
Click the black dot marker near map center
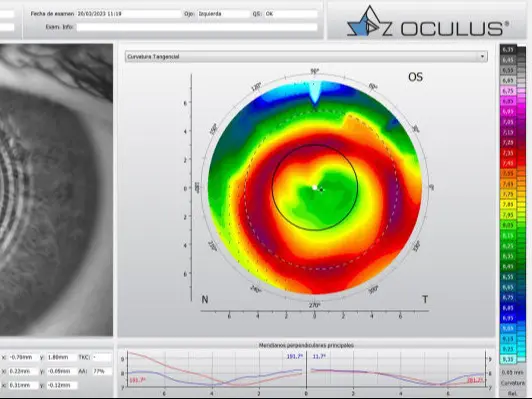[x=321, y=190]
